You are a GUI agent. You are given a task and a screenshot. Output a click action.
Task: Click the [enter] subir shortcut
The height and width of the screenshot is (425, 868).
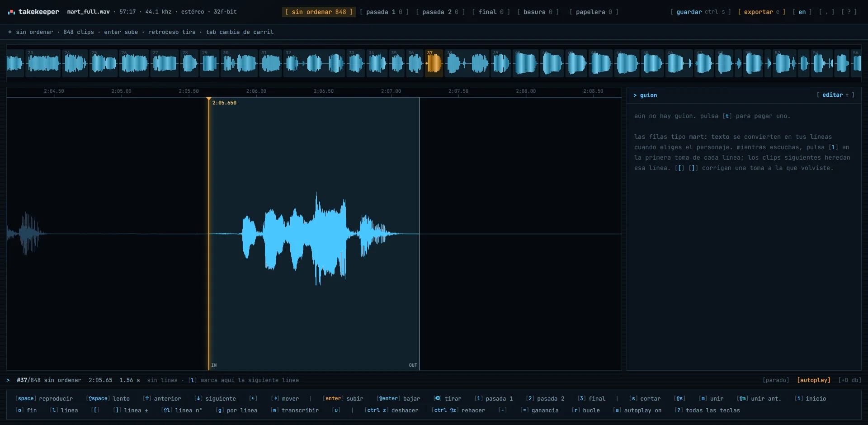click(343, 398)
